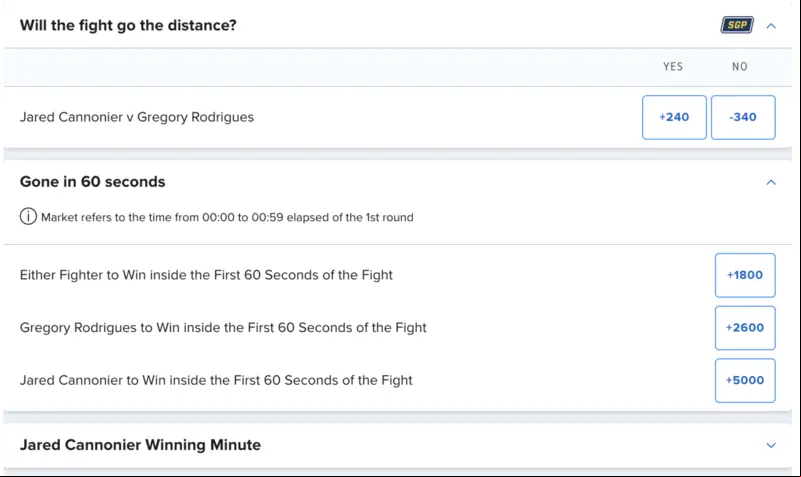Select the +240 Yes odds button
This screenshot has width=801, height=477.
point(674,117)
